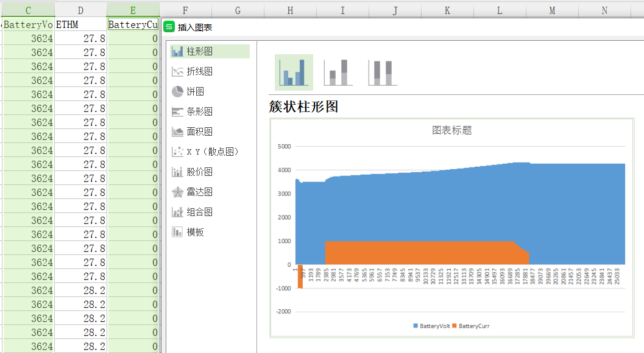Select column G header
This screenshot has width=644, height=353.
(238, 10)
